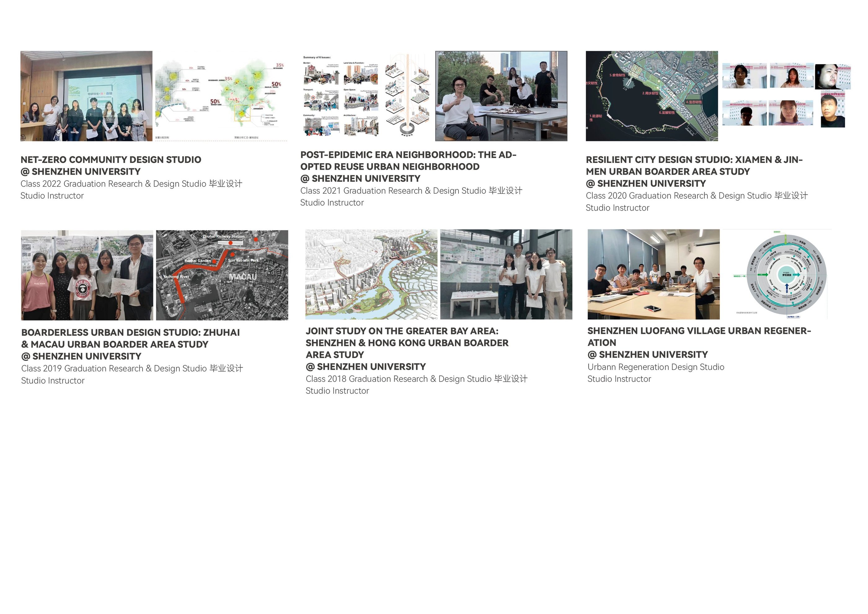
Task: Click the Net-Zero studio group photo
Action: pyautogui.click(x=86, y=96)
